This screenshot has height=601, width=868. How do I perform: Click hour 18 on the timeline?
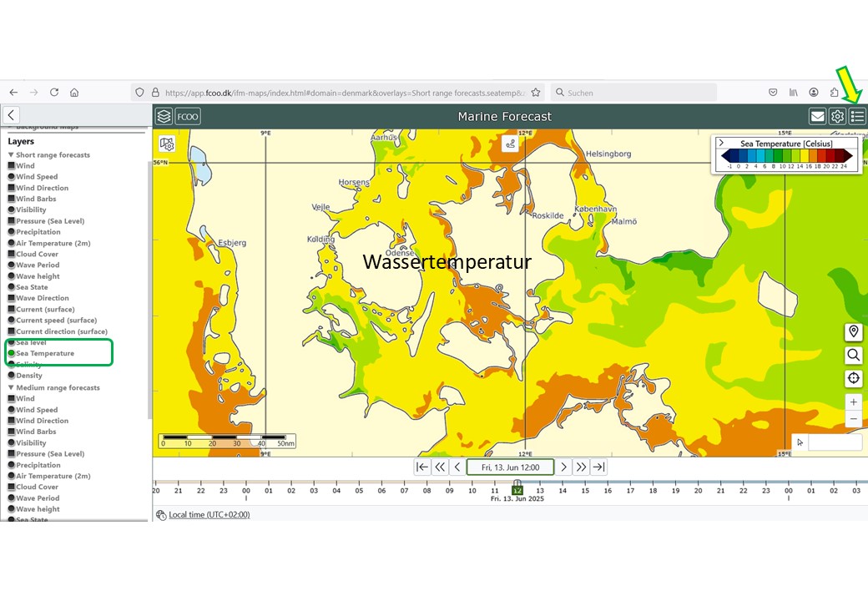pyautogui.click(x=653, y=491)
